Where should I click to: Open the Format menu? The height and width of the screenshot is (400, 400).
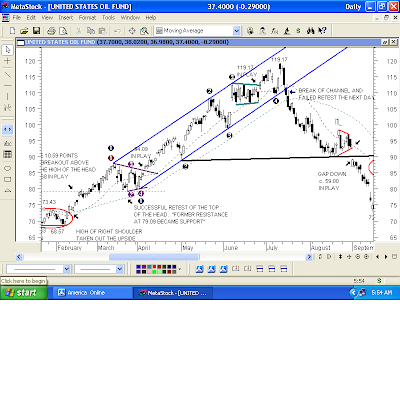[87, 18]
